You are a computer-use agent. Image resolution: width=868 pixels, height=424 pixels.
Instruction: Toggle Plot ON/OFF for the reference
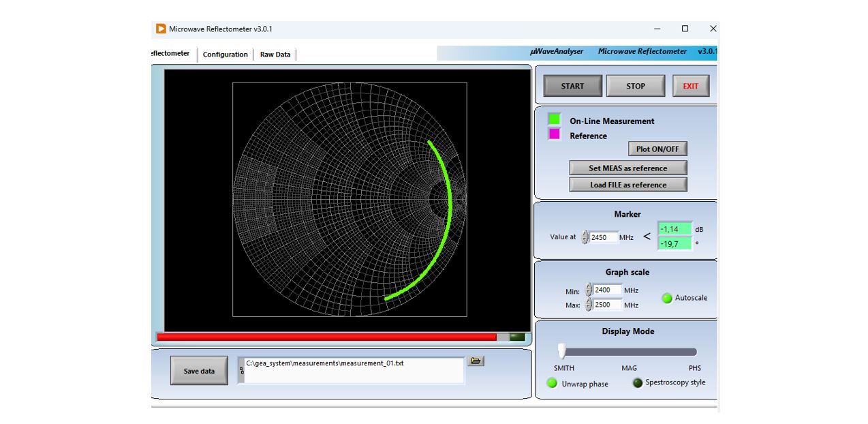pyautogui.click(x=657, y=149)
